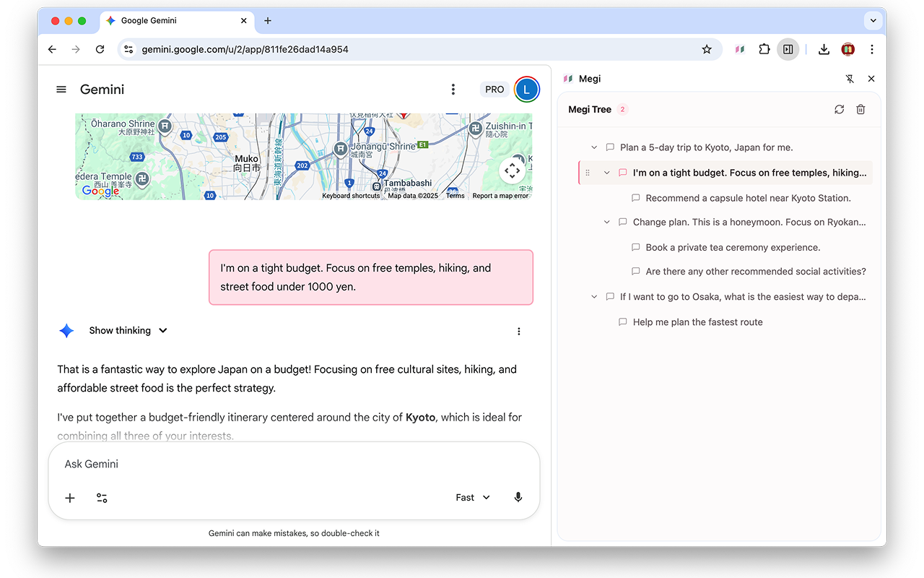924x578 pixels.
Task: Toggle the browser side panel button
Action: (788, 49)
